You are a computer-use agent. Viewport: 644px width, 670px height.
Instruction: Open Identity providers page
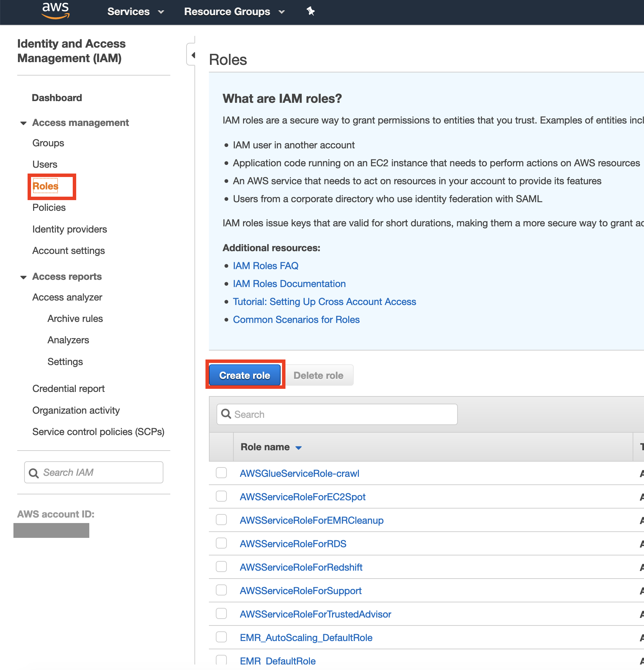(70, 229)
